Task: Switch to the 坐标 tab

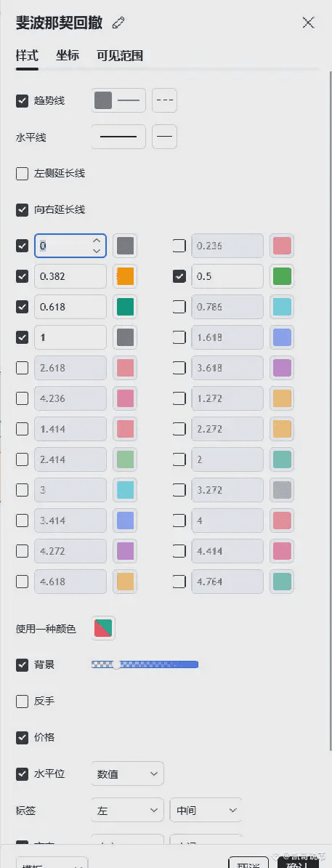Action: [68, 55]
